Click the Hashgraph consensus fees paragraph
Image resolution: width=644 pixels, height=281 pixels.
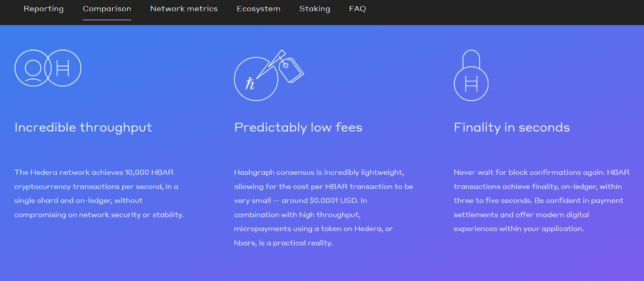(323, 207)
